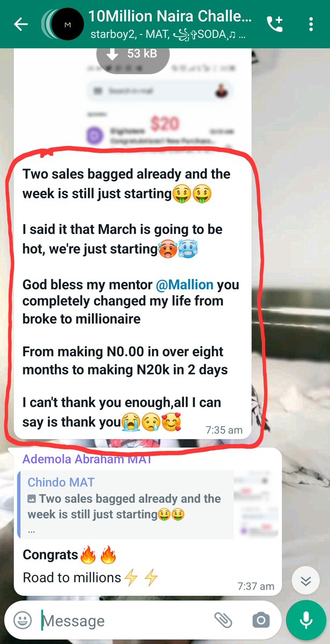
Task: Open 10Million Naira Challenge group info
Action: coord(170,17)
